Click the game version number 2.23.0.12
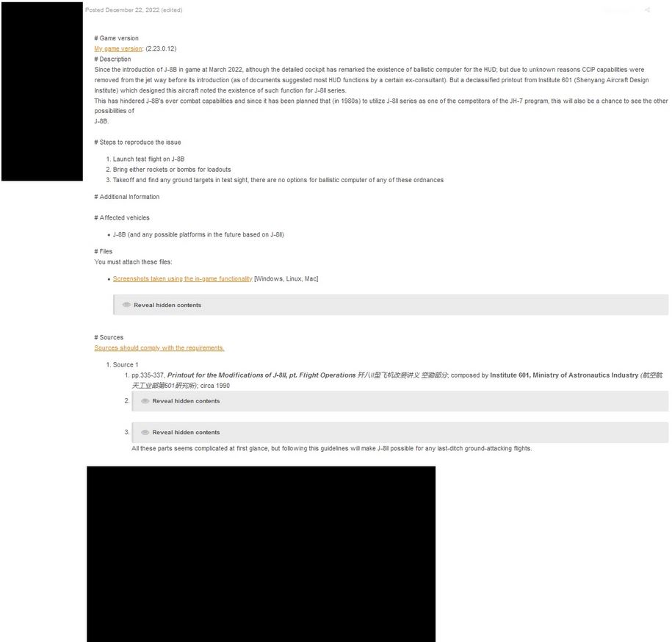This screenshot has width=672, height=642. pos(161,48)
